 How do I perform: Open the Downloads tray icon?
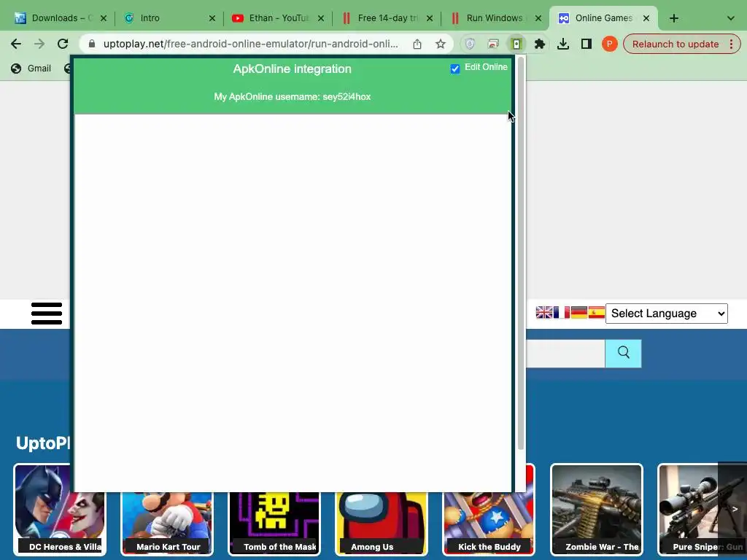point(562,44)
